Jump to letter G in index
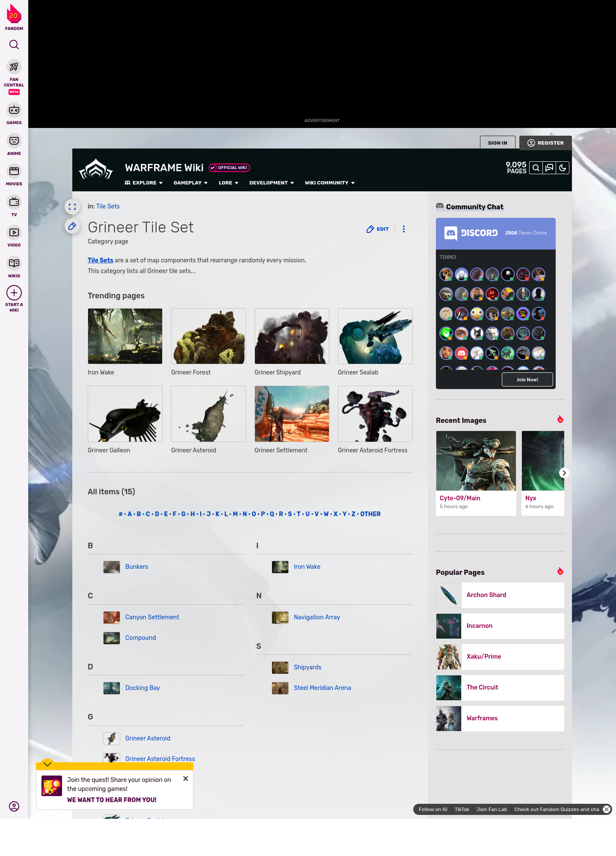This screenshot has height=856, width=616. coord(183,514)
